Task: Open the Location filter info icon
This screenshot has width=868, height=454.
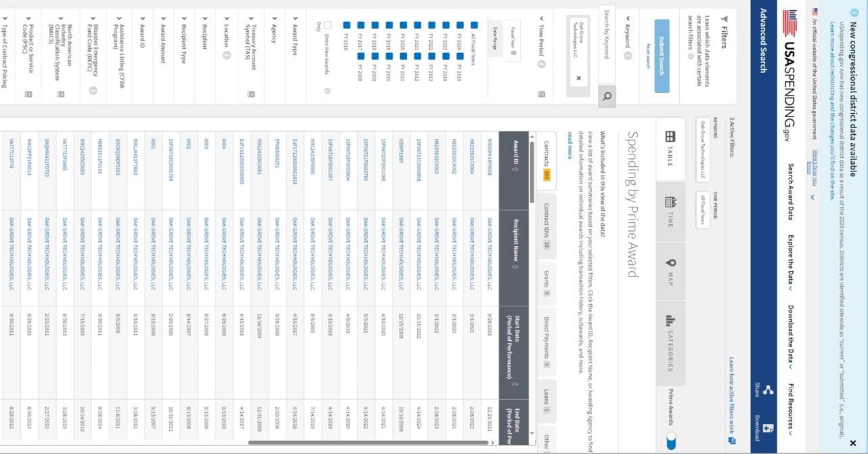Action: pyautogui.click(x=226, y=55)
